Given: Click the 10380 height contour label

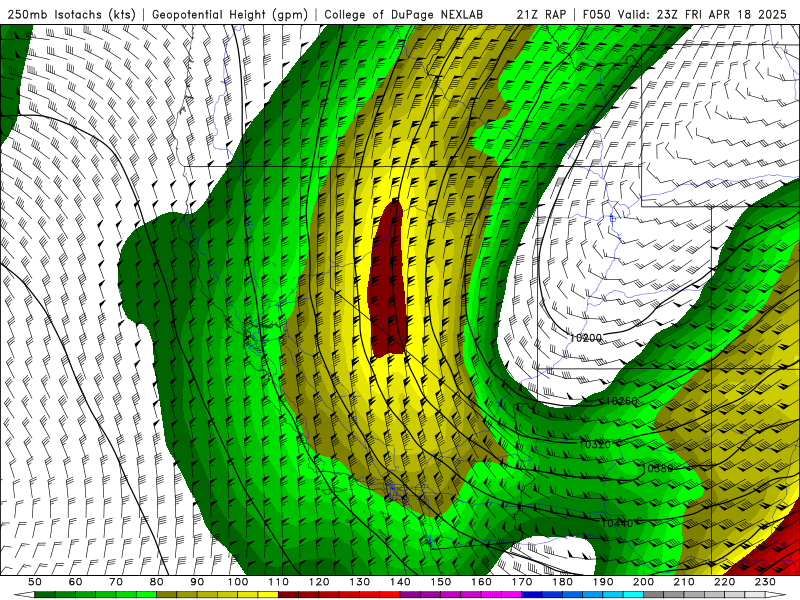Looking at the screenshot, I should pyautogui.click(x=657, y=468).
